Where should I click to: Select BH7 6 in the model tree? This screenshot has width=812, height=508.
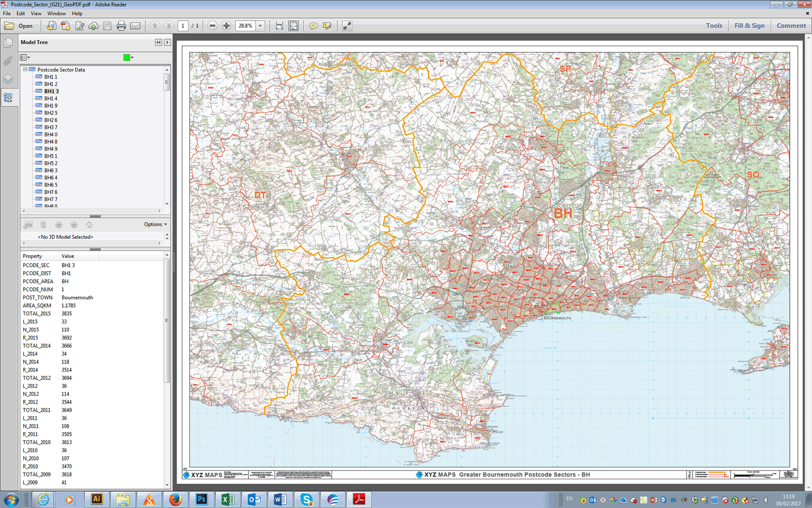[50, 192]
